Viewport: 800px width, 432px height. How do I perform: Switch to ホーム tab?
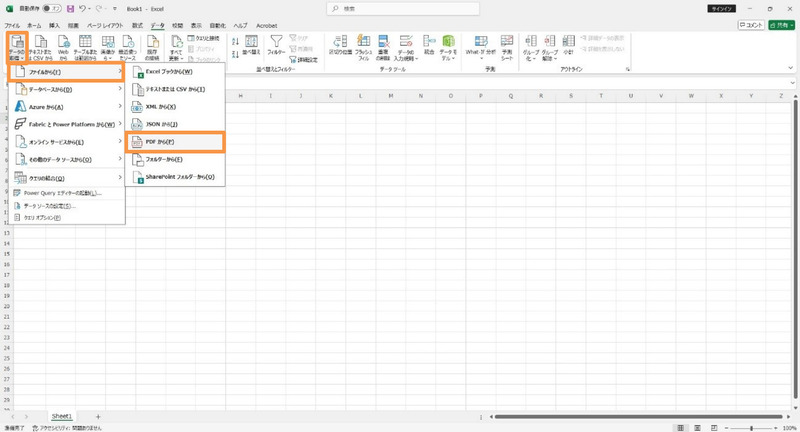[34, 26]
